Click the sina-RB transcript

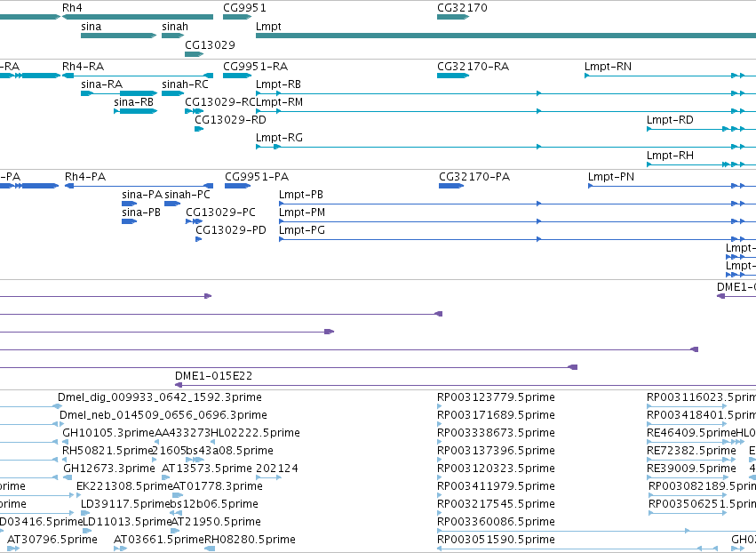click(136, 111)
